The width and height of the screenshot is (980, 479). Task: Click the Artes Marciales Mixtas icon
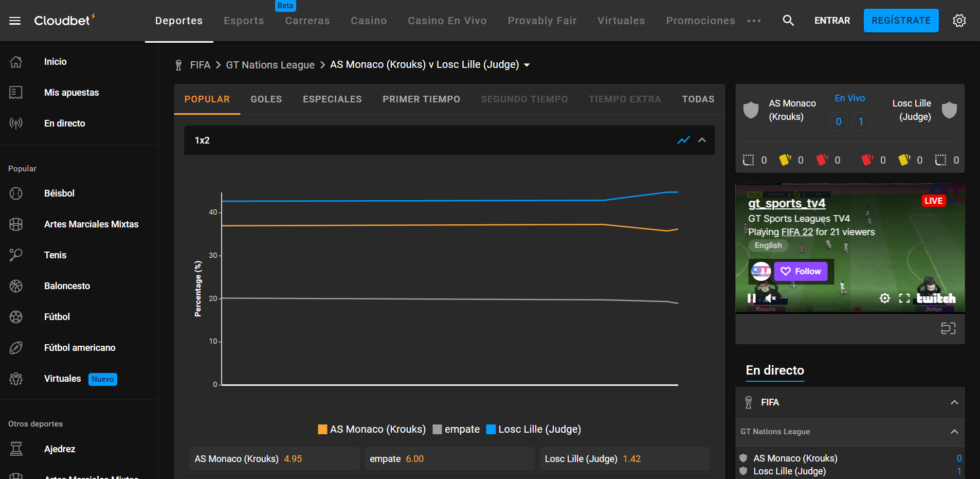tap(16, 224)
